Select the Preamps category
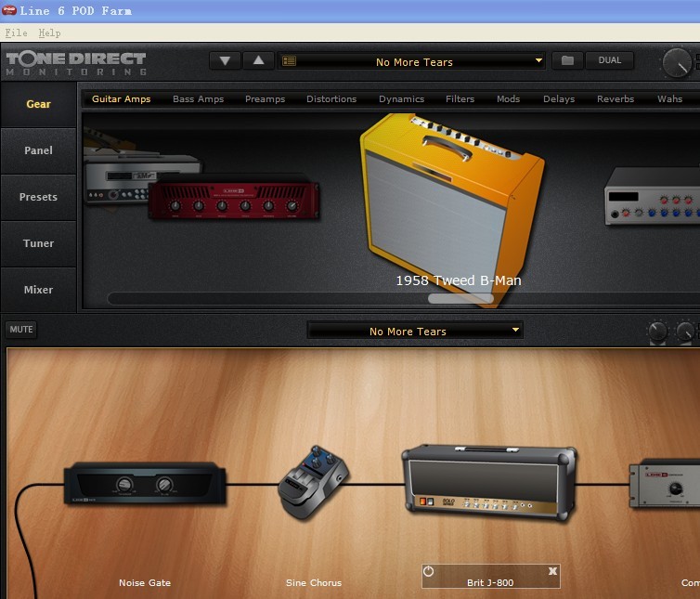 pyautogui.click(x=265, y=99)
